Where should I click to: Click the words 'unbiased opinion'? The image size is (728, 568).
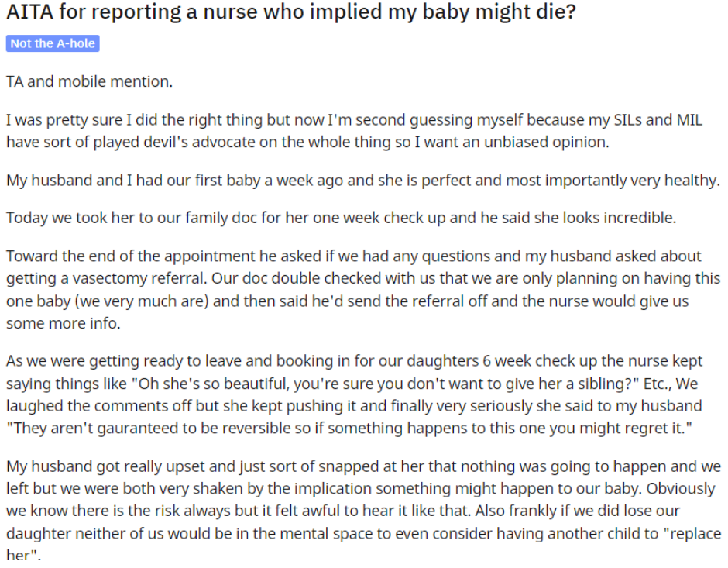546,142
